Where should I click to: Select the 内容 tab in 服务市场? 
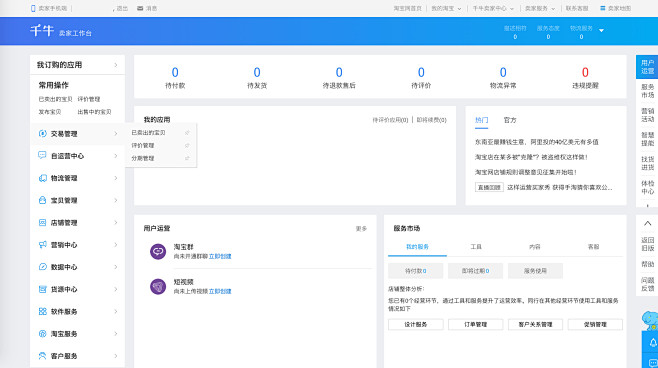535,247
